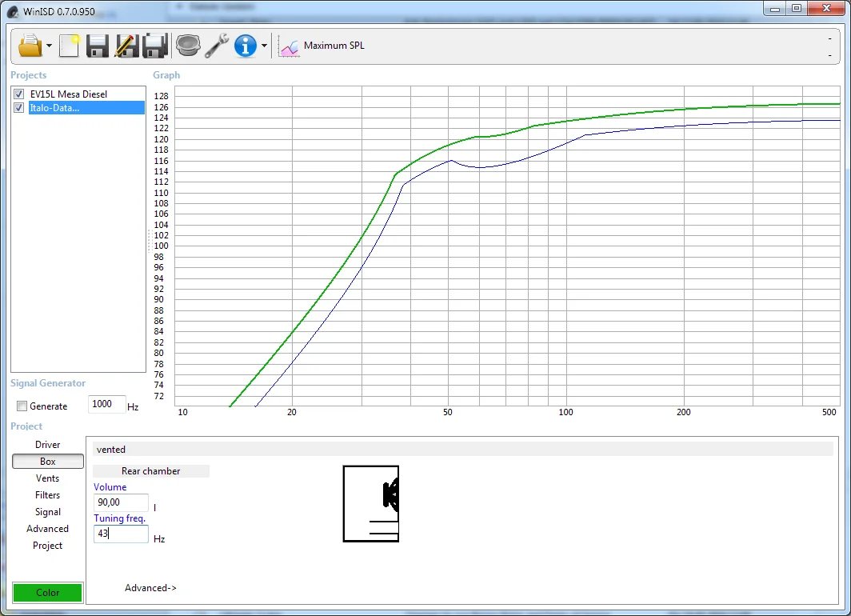This screenshot has width=851, height=616.
Task: Expand the dropdown arrow beside the info icon
Action: tap(264, 46)
